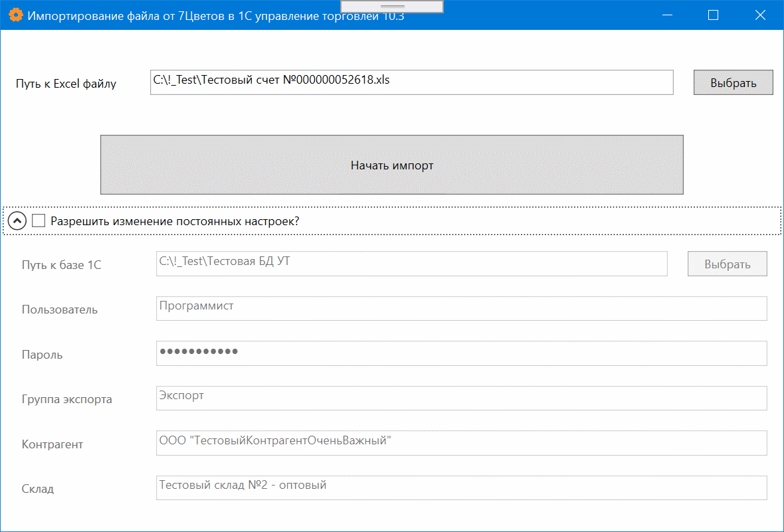Focus the Склад warehouse field
Screen dimensions: 784x532
tap(461, 488)
